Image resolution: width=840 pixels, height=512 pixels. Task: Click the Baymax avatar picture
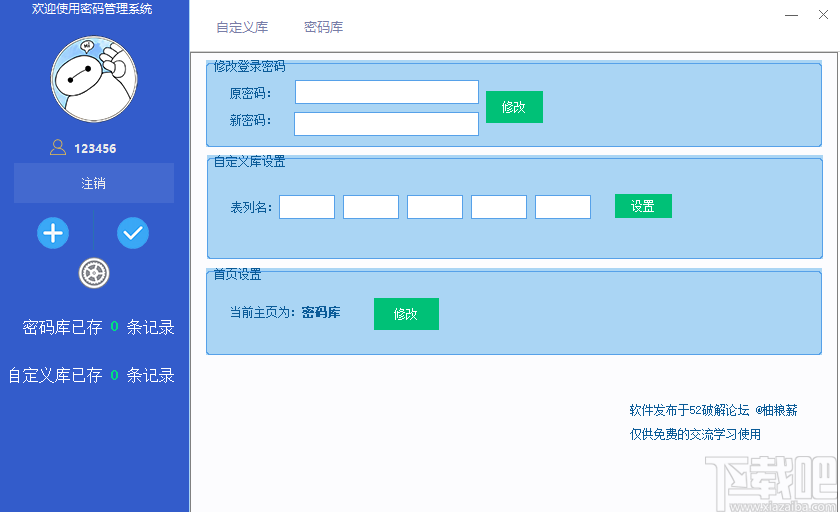(x=94, y=79)
